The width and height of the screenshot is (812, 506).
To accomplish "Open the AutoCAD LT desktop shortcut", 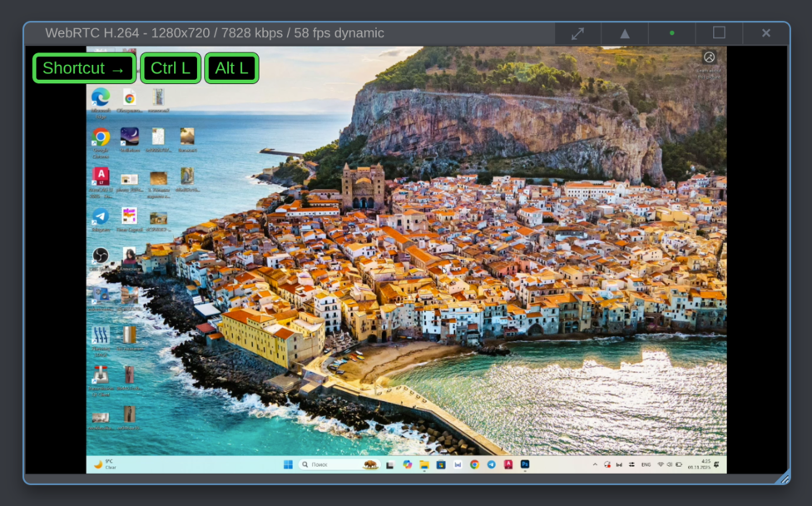I will coord(101,176).
